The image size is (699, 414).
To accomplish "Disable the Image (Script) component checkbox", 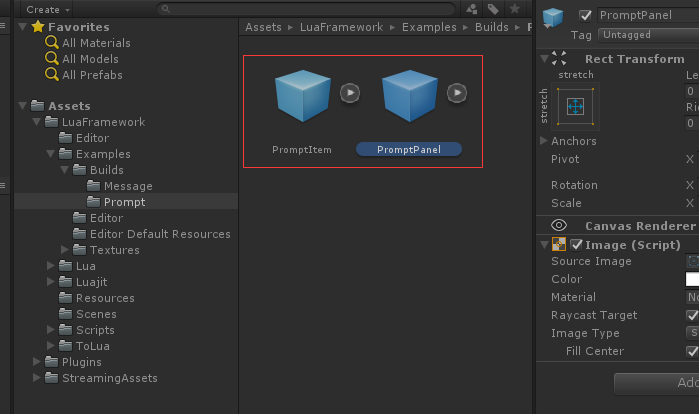I will tap(576, 245).
